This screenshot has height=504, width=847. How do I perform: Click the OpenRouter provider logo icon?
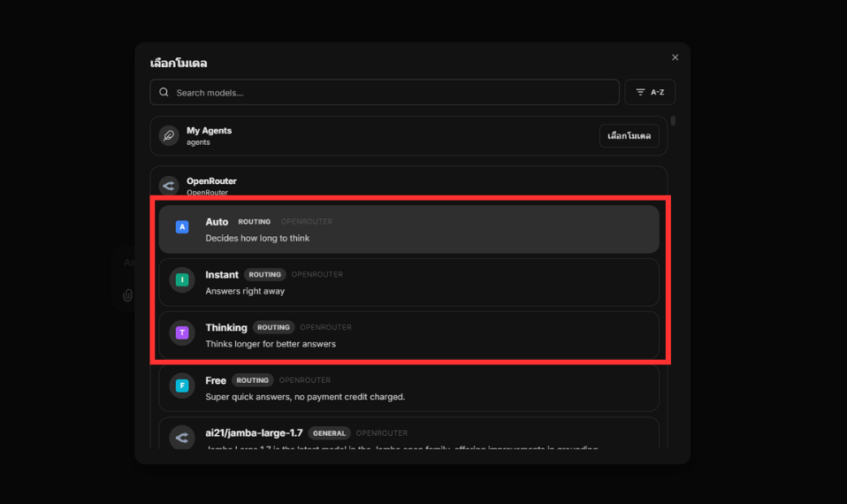point(169,186)
